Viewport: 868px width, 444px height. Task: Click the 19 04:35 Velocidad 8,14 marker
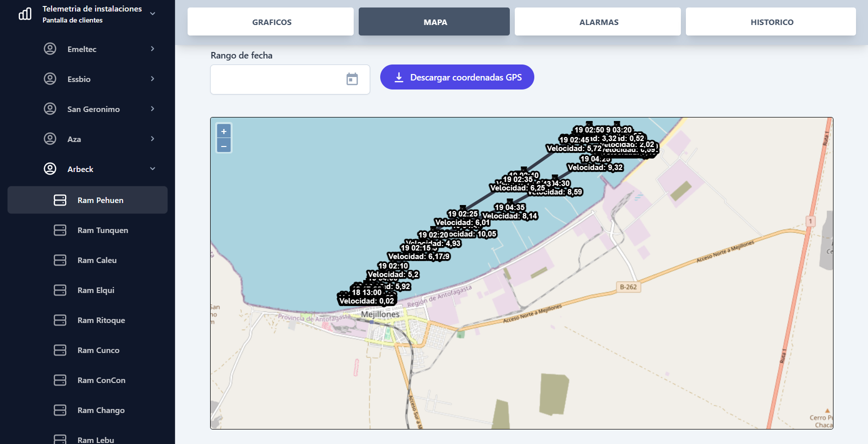510,211
